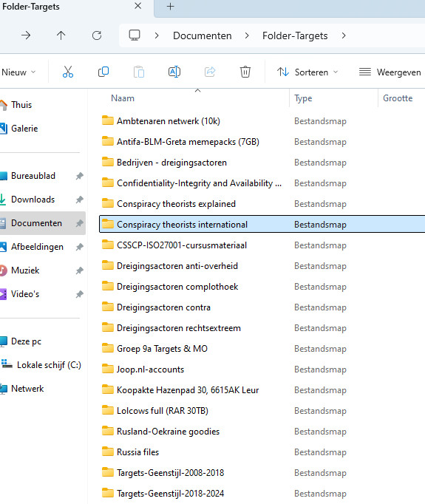Open the Nieuw dropdown menu

(x=18, y=72)
